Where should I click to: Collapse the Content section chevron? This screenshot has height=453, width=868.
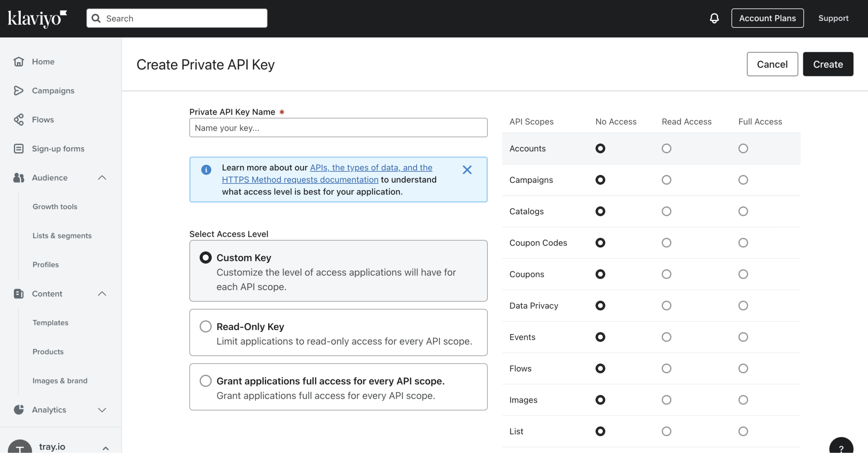(x=102, y=294)
